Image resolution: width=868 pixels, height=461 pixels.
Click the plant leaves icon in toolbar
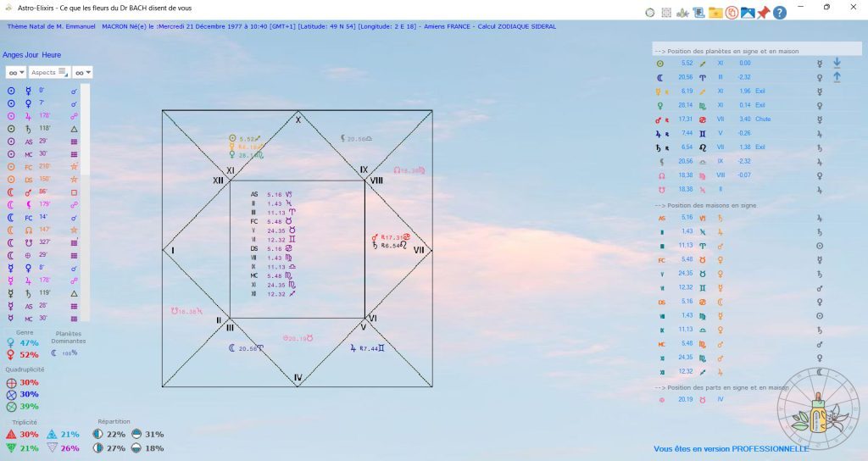682,13
